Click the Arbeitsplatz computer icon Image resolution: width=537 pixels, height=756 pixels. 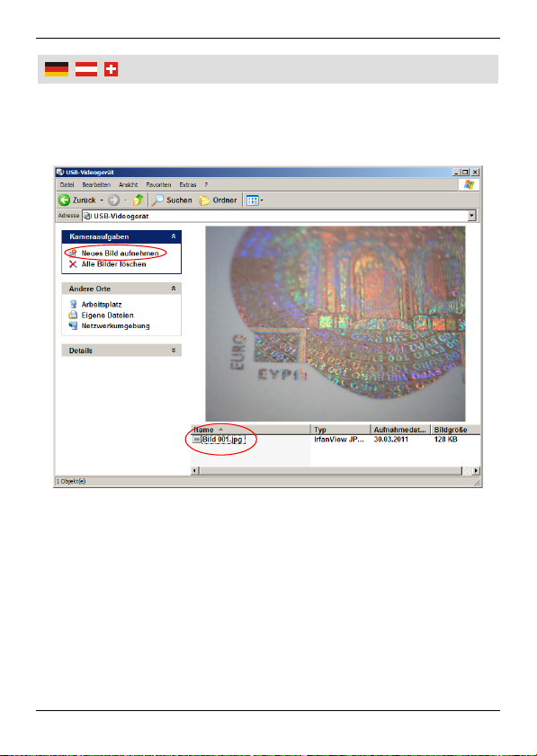click(x=74, y=304)
